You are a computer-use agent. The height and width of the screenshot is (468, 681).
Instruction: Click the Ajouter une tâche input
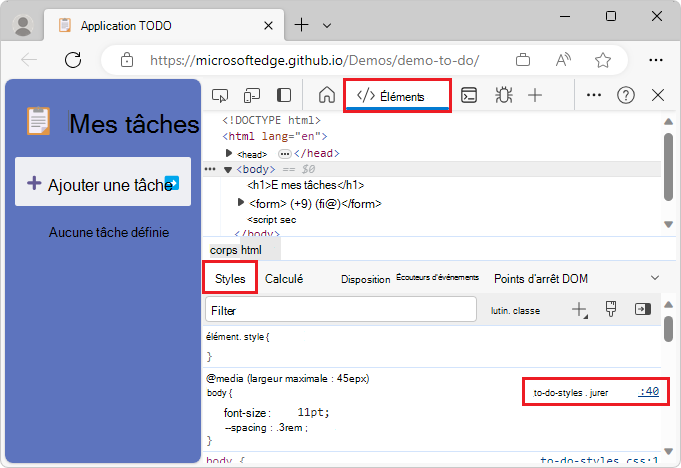103,181
